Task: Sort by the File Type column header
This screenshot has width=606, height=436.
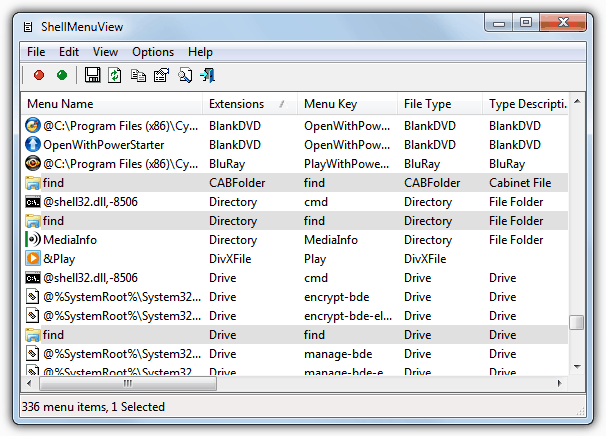Action: (x=440, y=104)
